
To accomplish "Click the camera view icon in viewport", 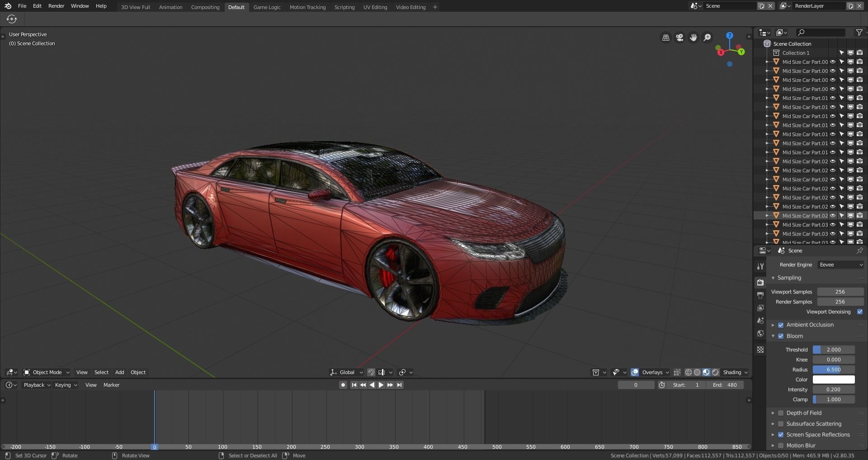I will click(679, 38).
